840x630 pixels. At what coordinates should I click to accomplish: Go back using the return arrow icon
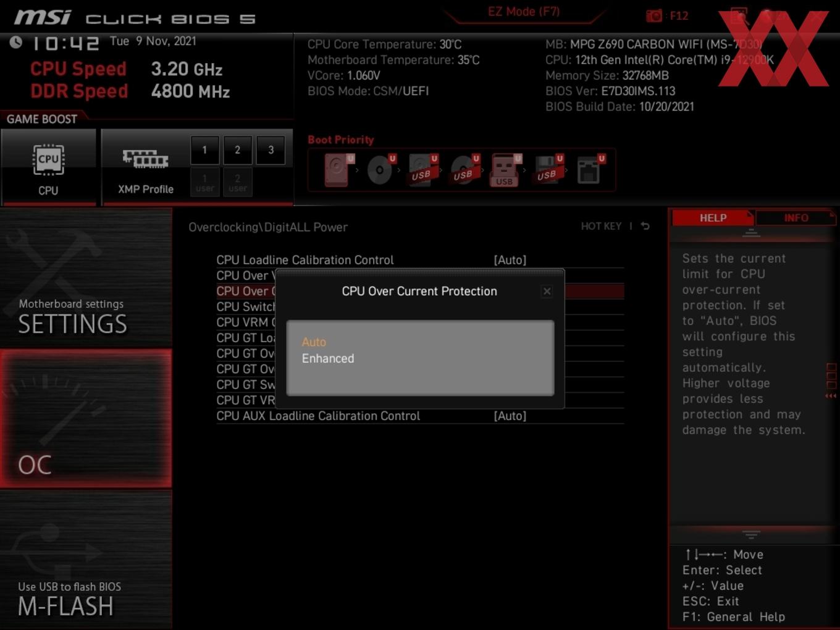point(645,226)
